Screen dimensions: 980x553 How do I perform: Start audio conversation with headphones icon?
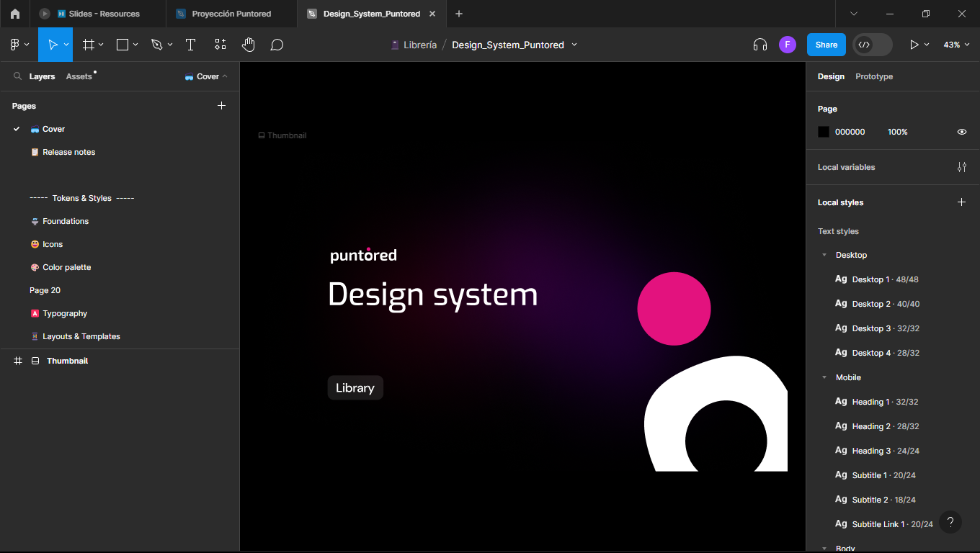tap(759, 45)
